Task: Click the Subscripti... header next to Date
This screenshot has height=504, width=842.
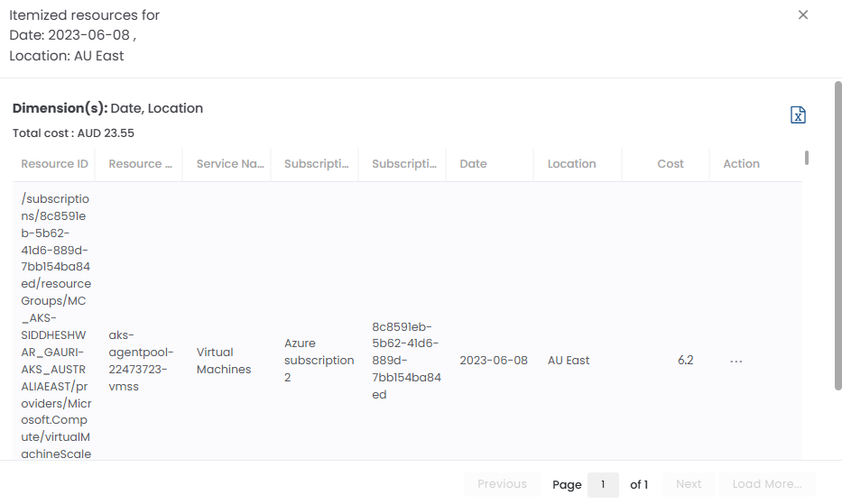Action: tap(404, 164)
